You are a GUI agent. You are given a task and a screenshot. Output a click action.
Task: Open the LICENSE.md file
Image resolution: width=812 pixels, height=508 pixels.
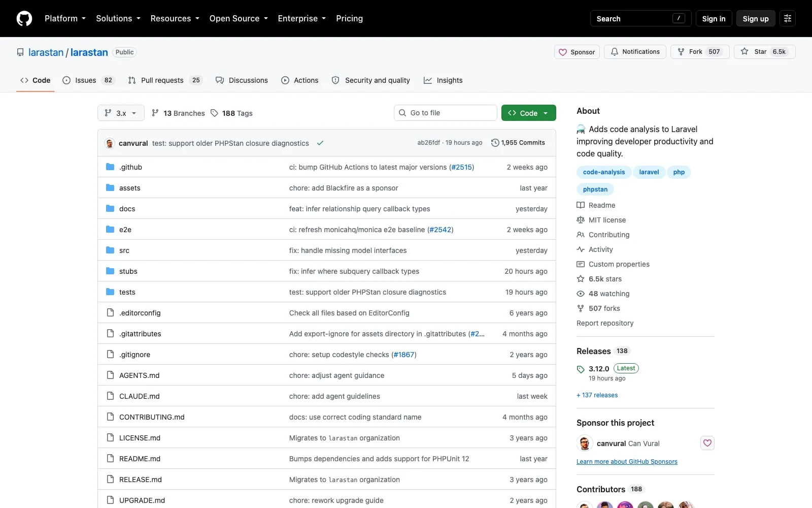click(x=140, y=438)
